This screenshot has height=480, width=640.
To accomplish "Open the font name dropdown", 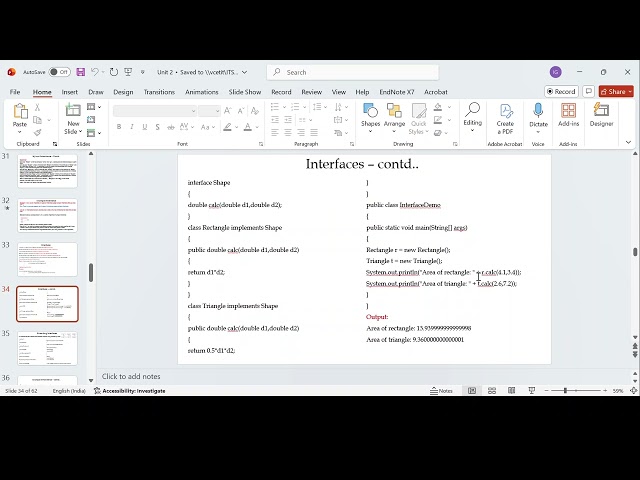I will coord(193,111).
